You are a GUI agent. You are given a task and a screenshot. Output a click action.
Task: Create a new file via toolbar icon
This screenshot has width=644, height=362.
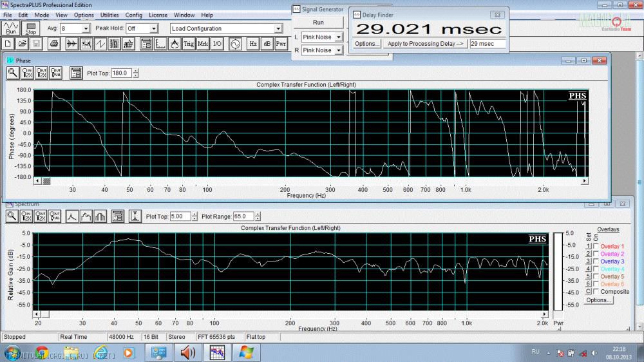[x=8, y=44]
